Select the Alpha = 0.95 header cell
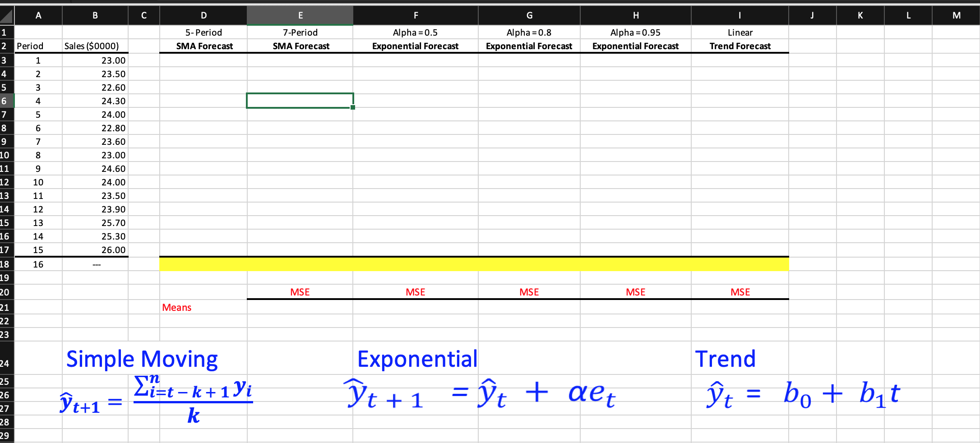Screen dimensions: 980x443 (635, 32)
